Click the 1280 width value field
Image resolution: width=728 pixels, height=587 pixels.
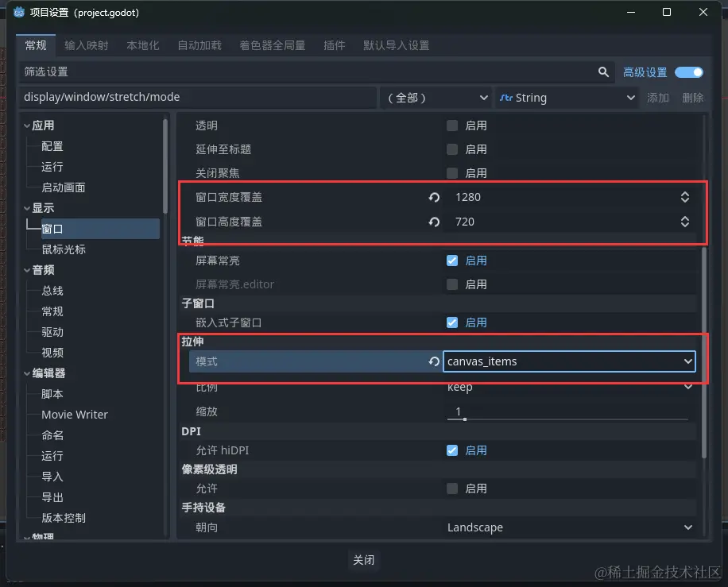569,197
